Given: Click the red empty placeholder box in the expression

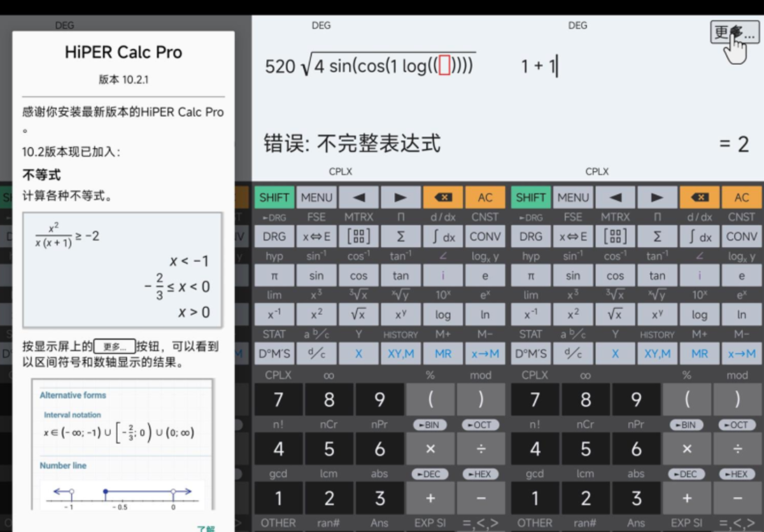Looking at the screenshot, I should pos(444,66).
